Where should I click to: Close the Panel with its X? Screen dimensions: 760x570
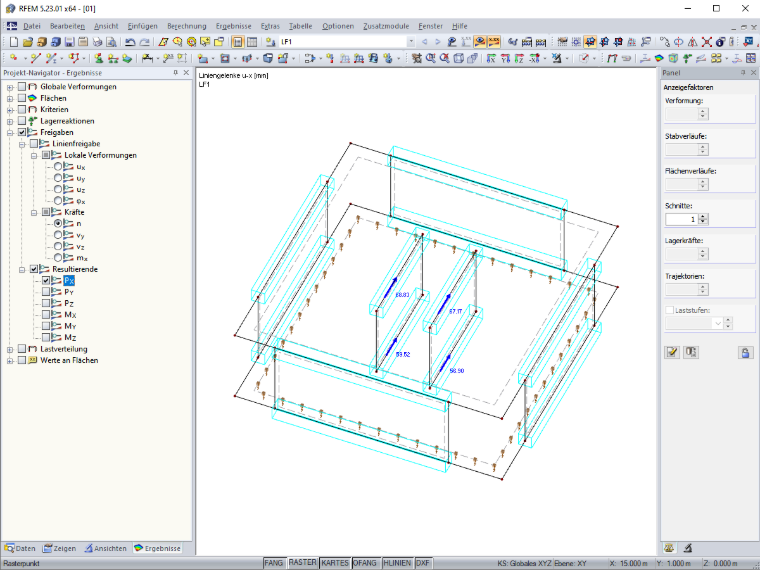tap(753, 73)
